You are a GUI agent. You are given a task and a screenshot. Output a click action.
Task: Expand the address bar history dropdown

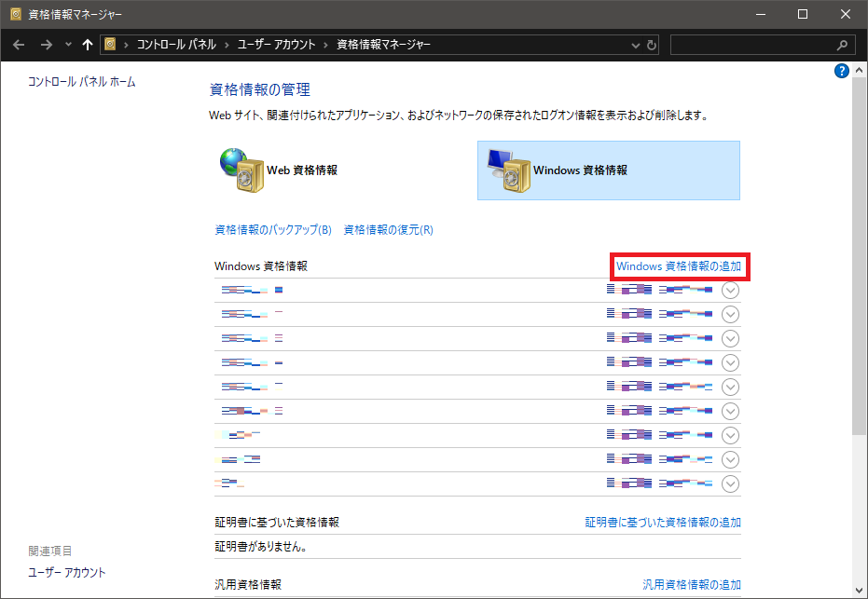[x=636, y=46]
